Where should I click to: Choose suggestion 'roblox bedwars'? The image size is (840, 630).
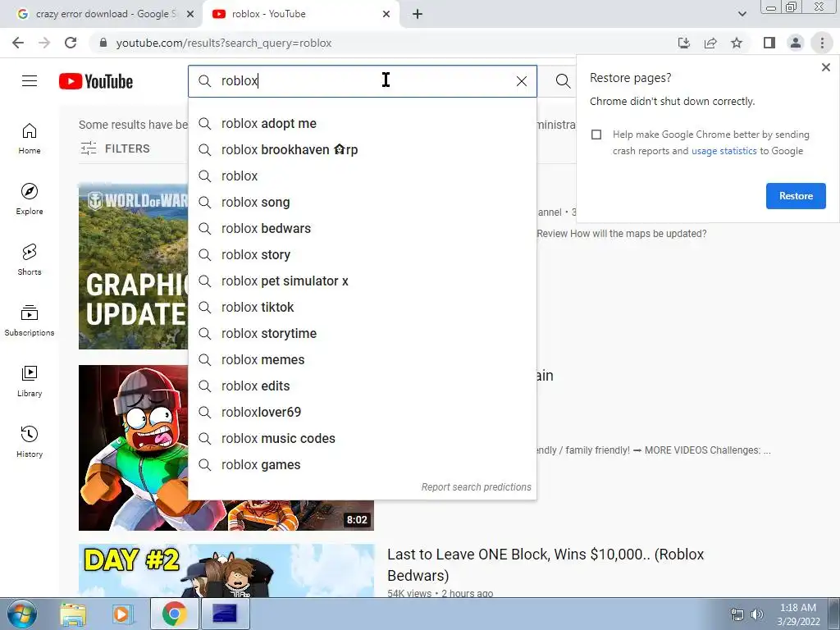362,228
